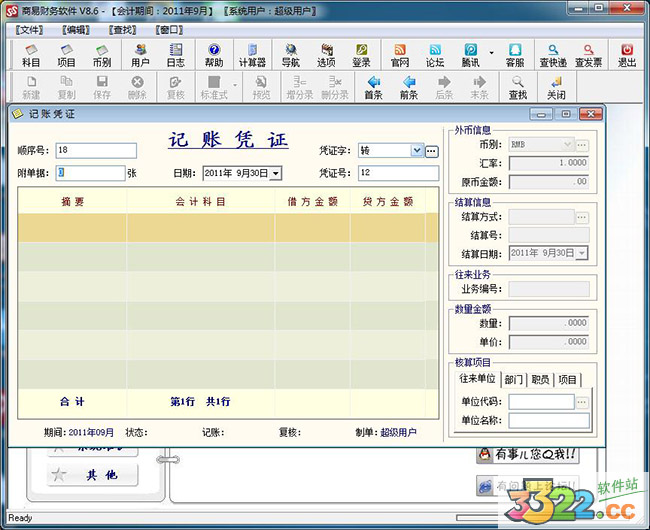Click the 复核 review icon
Screen dimensions: 650x530
click(x=175, y=88)
